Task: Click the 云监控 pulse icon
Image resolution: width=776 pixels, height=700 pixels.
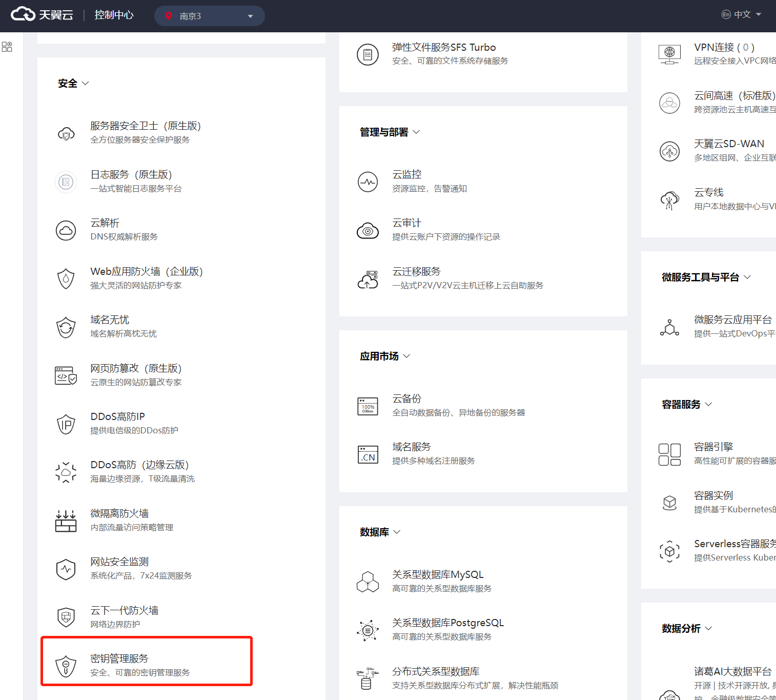Action: 367,182
